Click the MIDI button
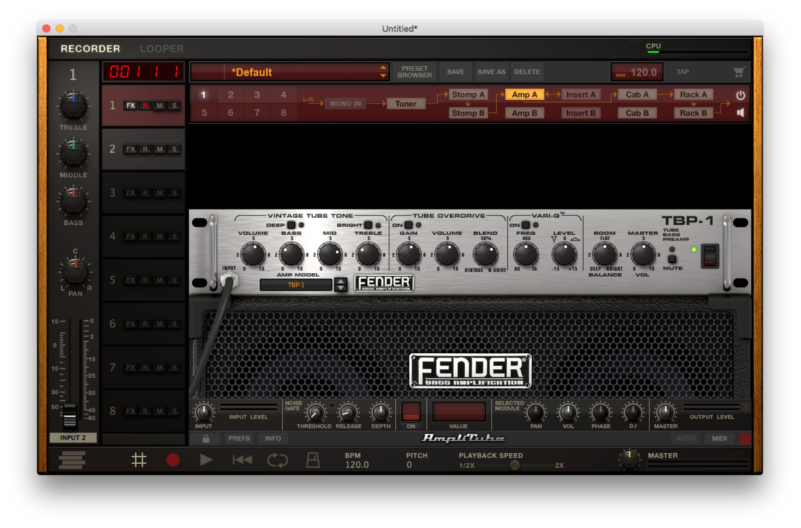This screenshot has height=528, width=801. click(x=719, y=439)
